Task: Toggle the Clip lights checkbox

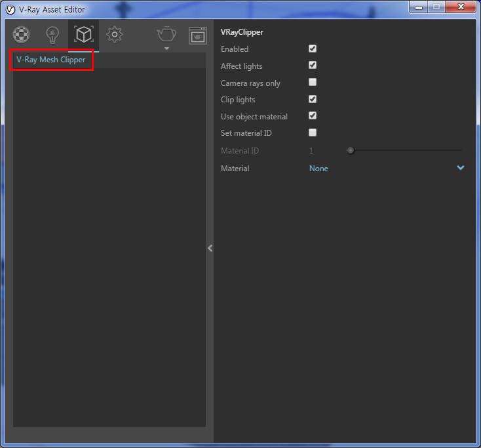Action: pos(313,99)
